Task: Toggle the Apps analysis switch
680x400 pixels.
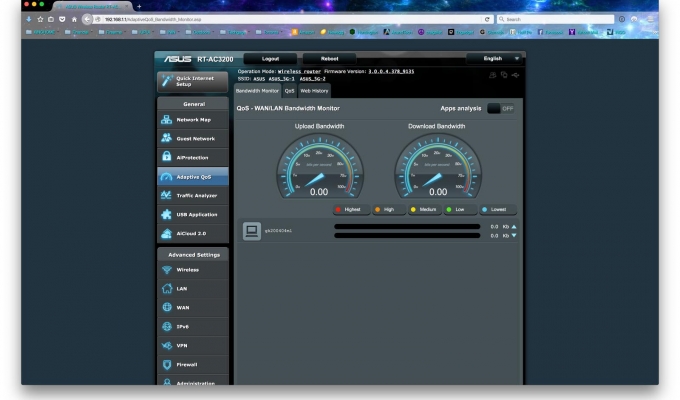Action: click(501, 108)
